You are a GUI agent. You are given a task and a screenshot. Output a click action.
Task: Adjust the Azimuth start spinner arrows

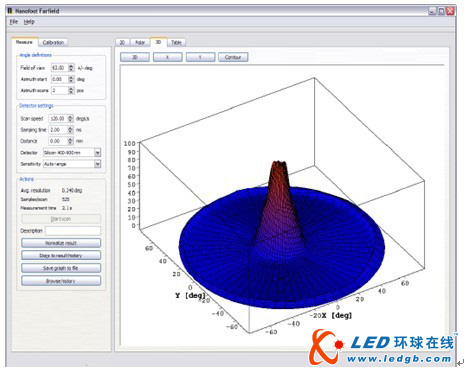click(71, 79)
